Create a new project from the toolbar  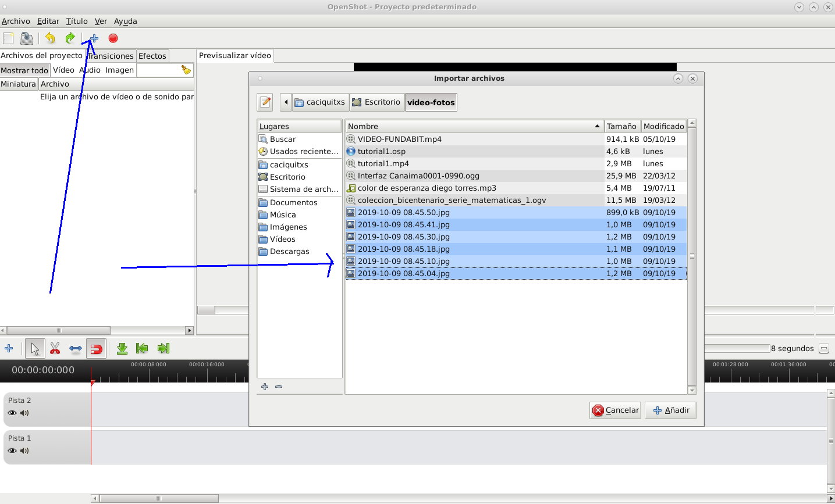(8, 38)
